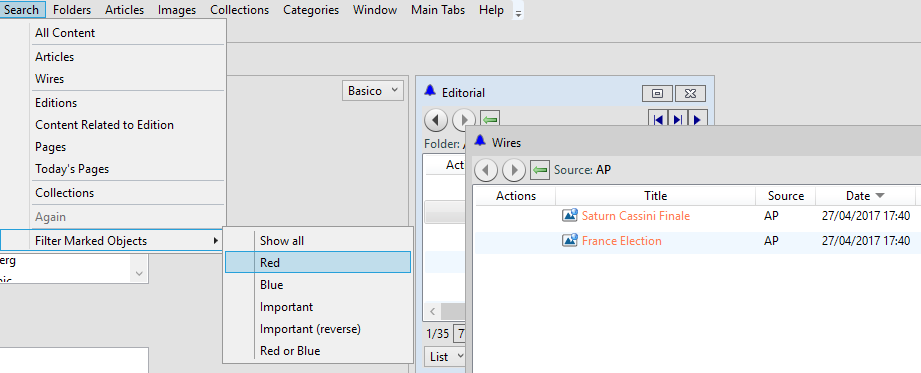Go back in the Editorial panel
Screen dimensions: 921x373
(x=436, y=120)
